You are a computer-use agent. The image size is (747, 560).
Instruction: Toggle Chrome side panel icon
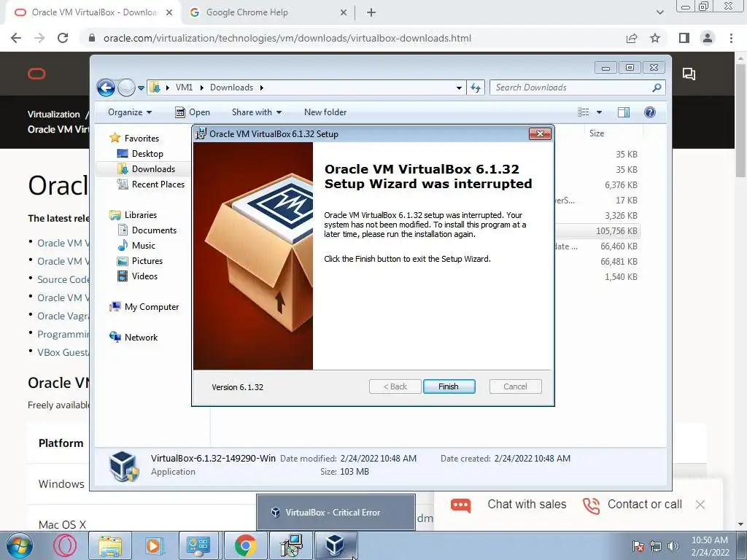pyautogui.click(x=684, y=38)
